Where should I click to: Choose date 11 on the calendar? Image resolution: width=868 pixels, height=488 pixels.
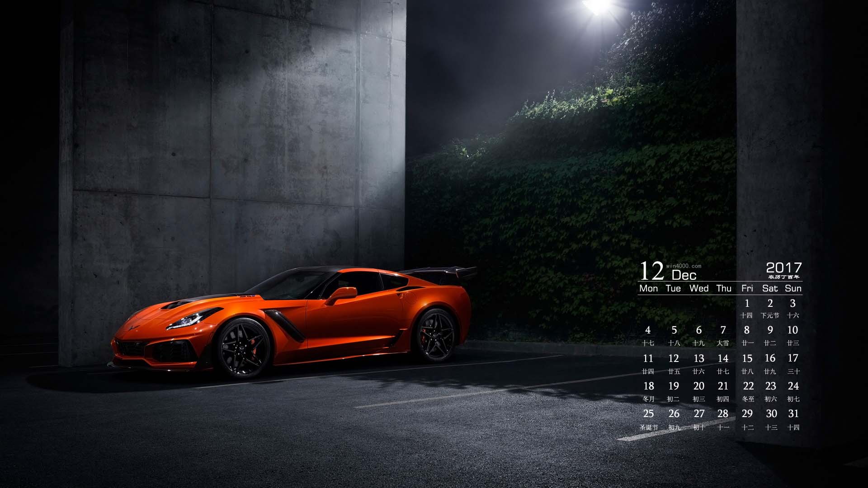[648, 358]
